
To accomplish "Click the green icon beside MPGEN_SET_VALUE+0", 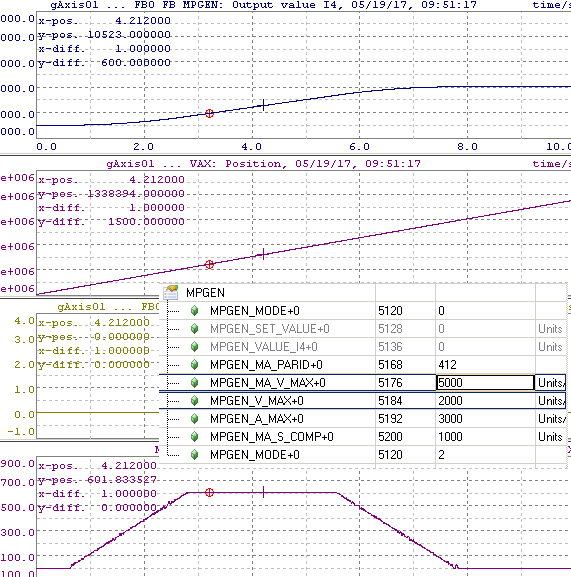I will click(x=195, y=329).
